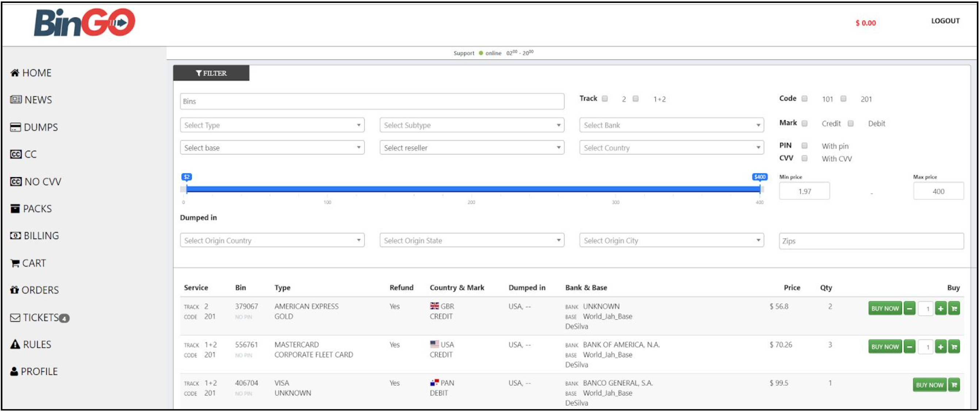Click the PROFILE user icon in sidebar

[x=14, y=372]
